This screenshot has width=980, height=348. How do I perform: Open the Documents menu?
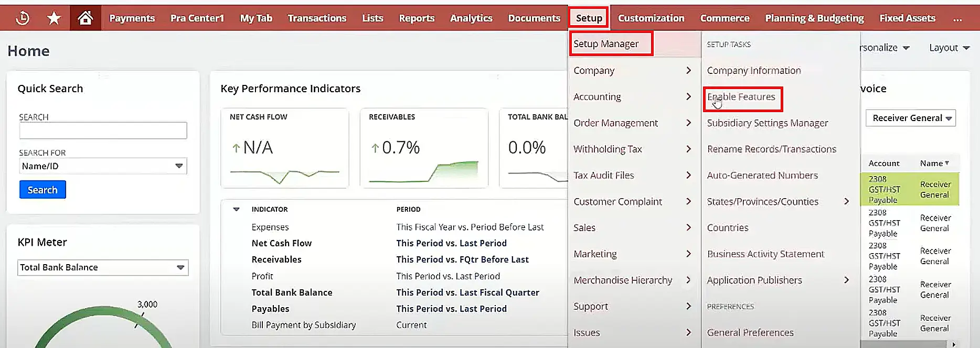[x=534, y=18]
